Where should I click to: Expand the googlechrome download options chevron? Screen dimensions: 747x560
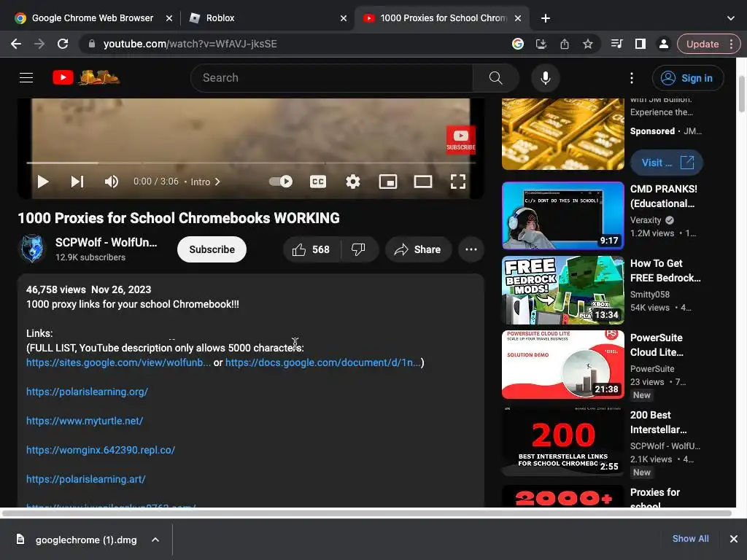[x=155, y=540]
